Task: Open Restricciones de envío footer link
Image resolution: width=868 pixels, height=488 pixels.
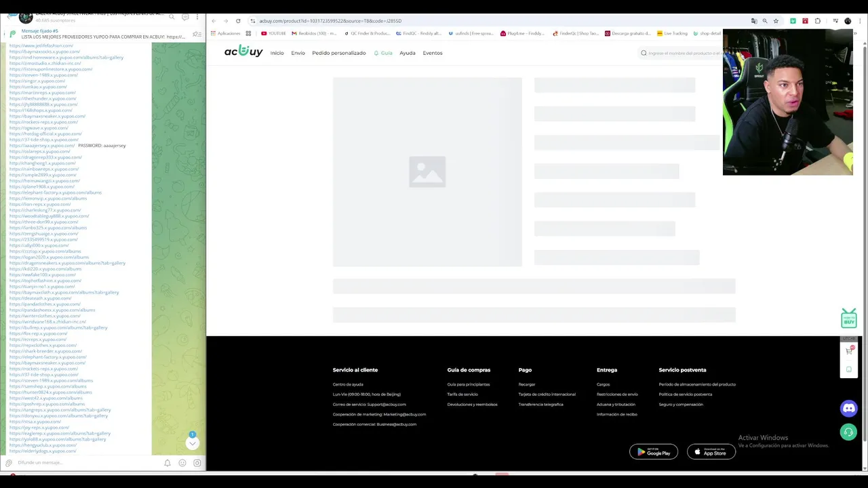Action: coord(617,394)
